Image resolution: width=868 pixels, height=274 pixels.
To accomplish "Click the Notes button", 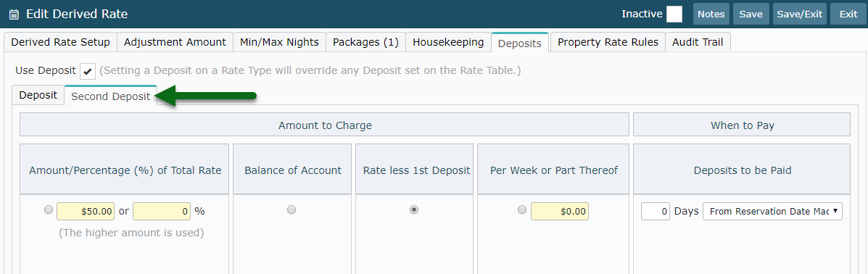I will coord(711,14).
